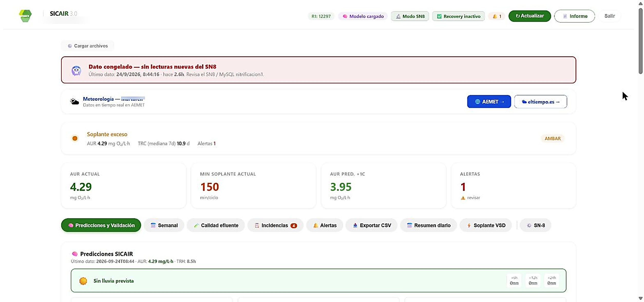Click the scrollbar down arrow

point(640,298)
